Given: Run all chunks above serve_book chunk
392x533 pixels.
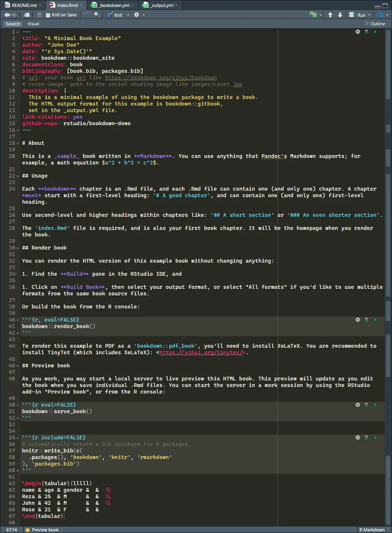Looking at the screenshot, I should [366, 405].
